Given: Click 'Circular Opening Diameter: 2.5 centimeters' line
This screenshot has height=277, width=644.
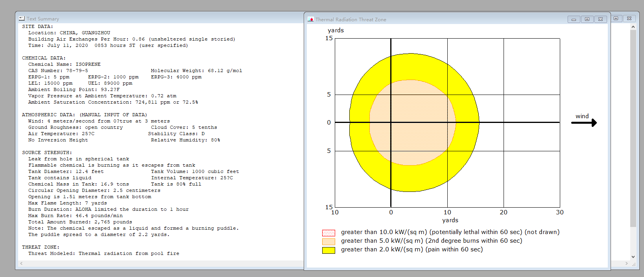Looking at the screenshot, I should tap(94, 190).
